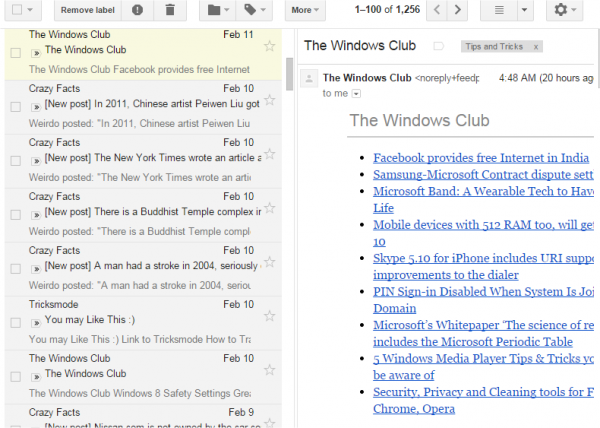Open the Settings gear menu
The image size is (600, 428).
564,10
